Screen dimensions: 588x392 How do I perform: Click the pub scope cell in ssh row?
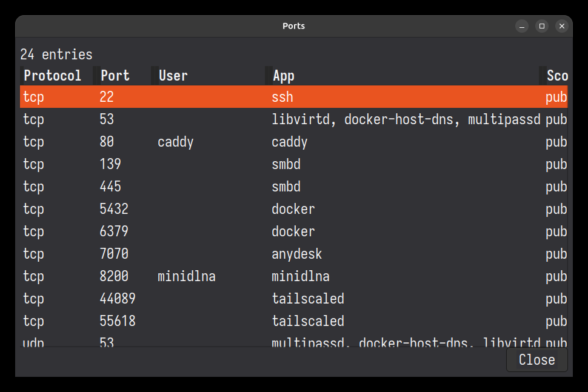(x=556, y=97)
